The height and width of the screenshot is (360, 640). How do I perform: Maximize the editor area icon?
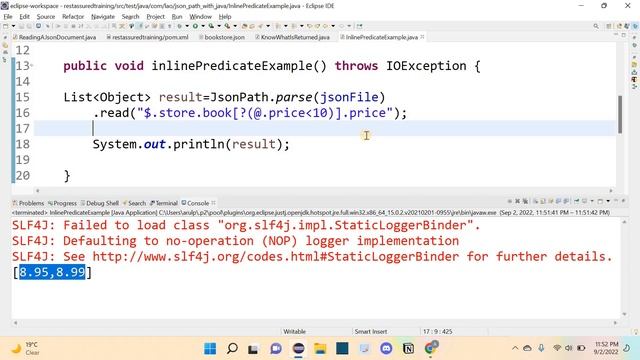coord(623,36)
